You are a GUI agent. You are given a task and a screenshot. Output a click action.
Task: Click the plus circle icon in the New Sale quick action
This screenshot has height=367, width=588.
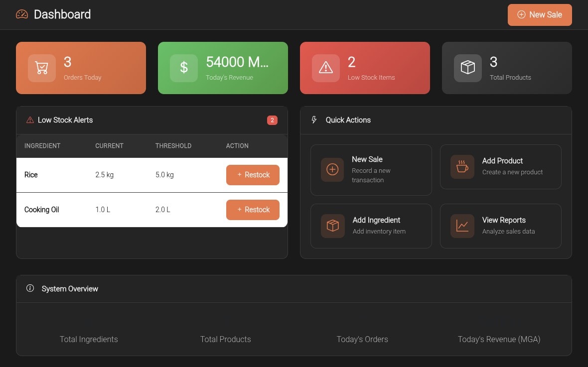(x=332, y=169)
